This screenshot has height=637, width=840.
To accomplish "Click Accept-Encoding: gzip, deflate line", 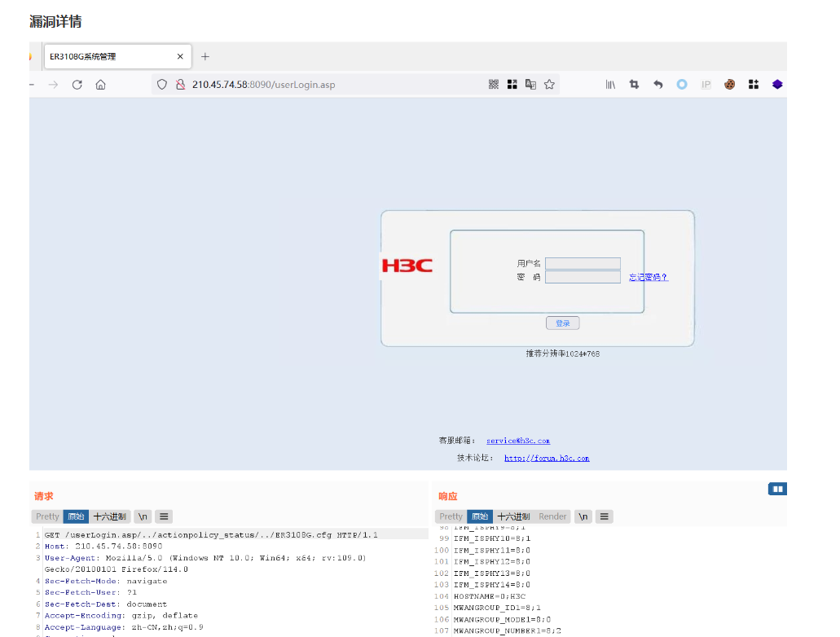I will [x=121, y=616].
